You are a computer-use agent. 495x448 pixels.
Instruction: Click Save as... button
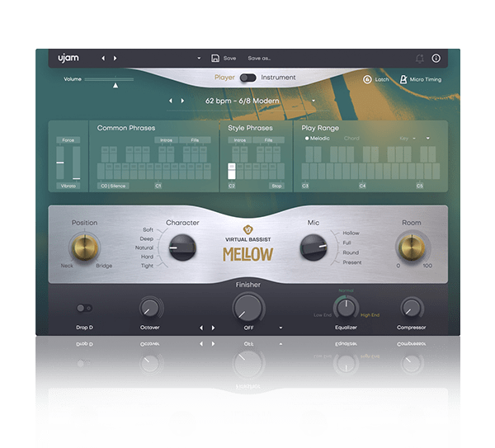259,58
